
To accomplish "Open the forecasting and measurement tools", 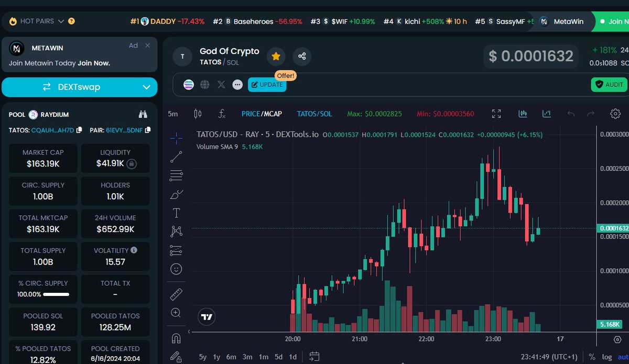I will [177, 250].
